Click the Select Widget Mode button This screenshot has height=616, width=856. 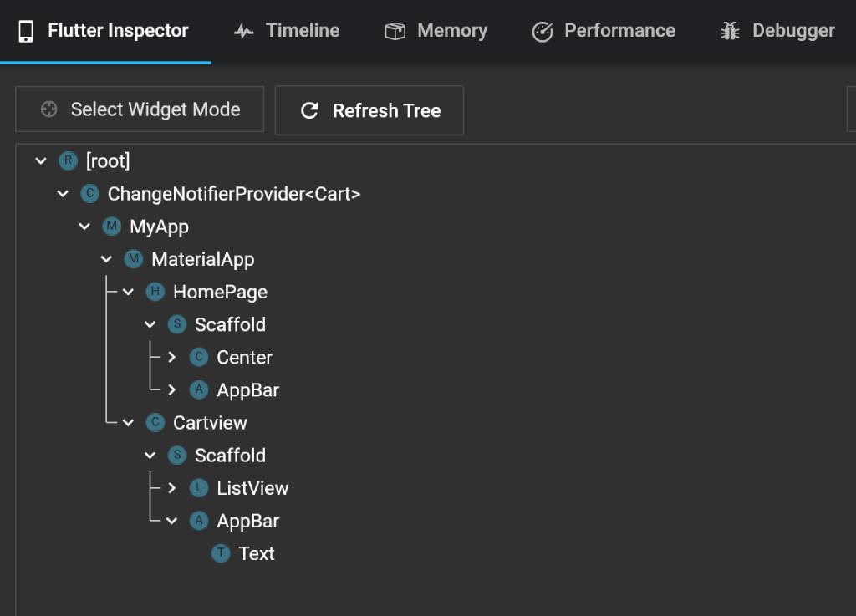click(140, 109)
